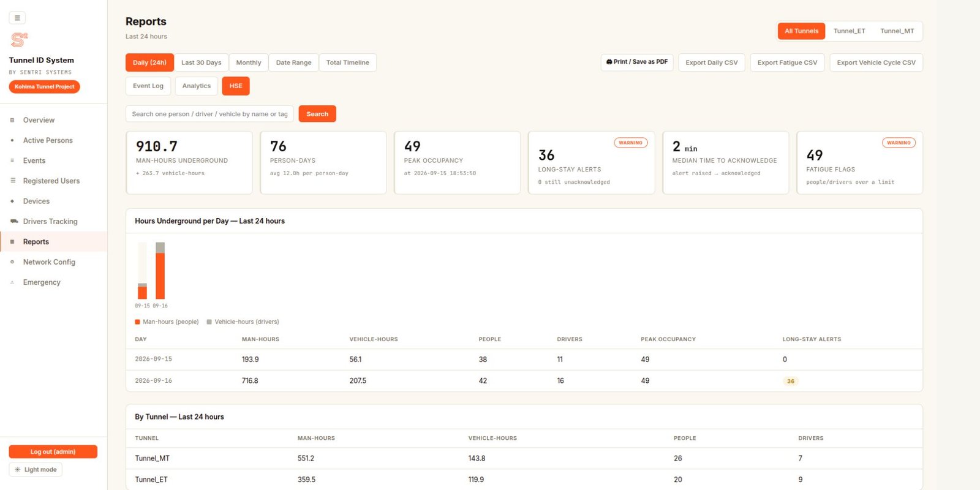Open the Total Timeline tab

click(347, 62)
